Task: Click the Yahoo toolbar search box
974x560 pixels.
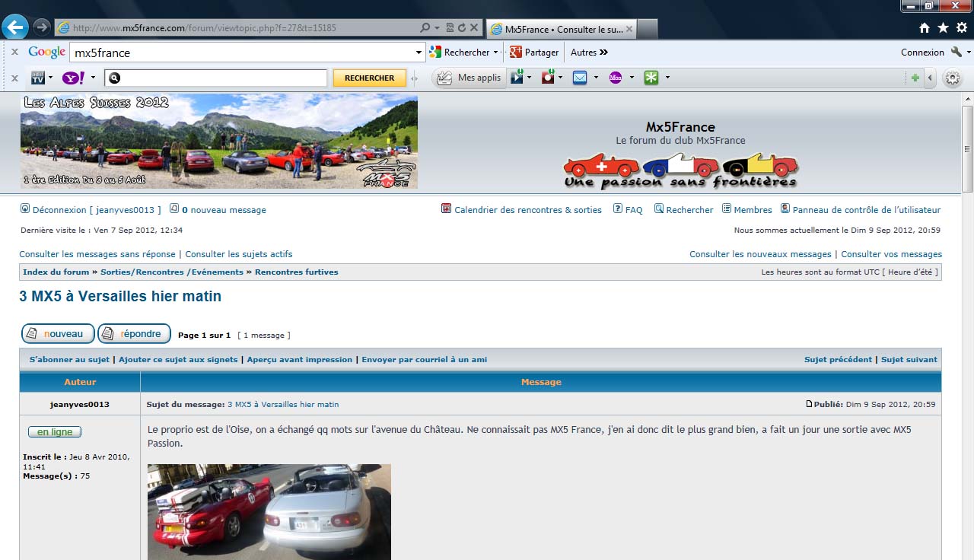Action: (216, 78)
